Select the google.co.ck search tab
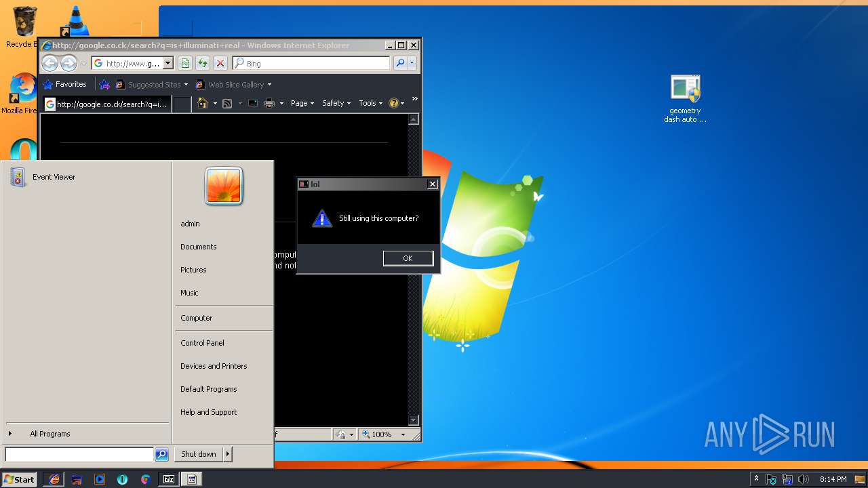Viewport: 868px width, 488px height. (106, 104)
